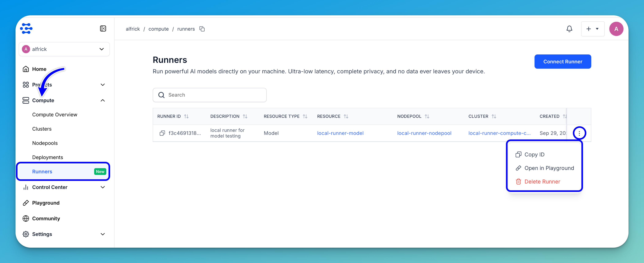Click the app logo in sidebar
The image size is (644, 263).
pos(26,29)
